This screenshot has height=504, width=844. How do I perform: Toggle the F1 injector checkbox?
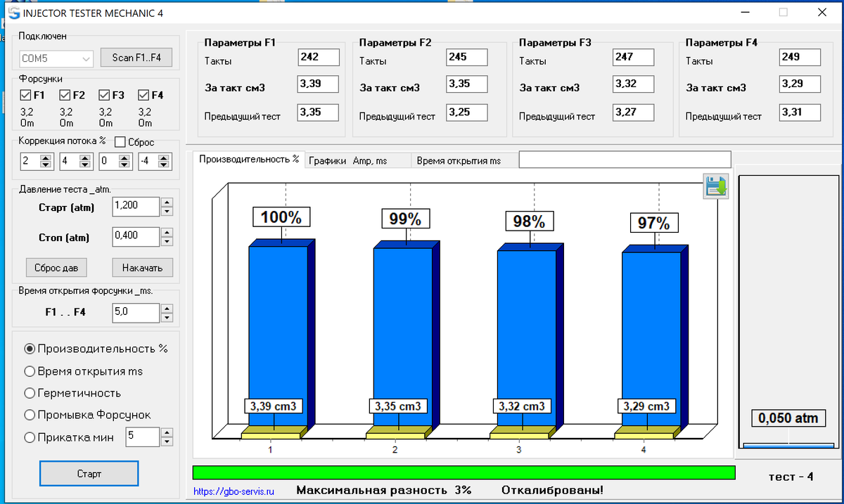click(x=26, y=95)
